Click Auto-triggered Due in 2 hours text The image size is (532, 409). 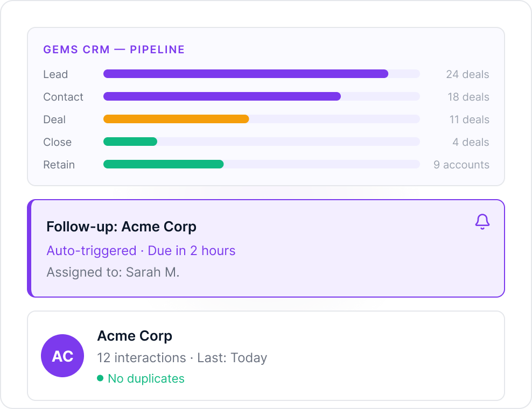141,251
